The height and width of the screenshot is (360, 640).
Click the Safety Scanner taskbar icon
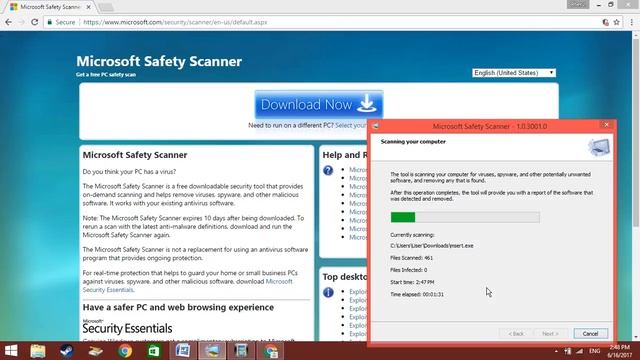[212, 351]
